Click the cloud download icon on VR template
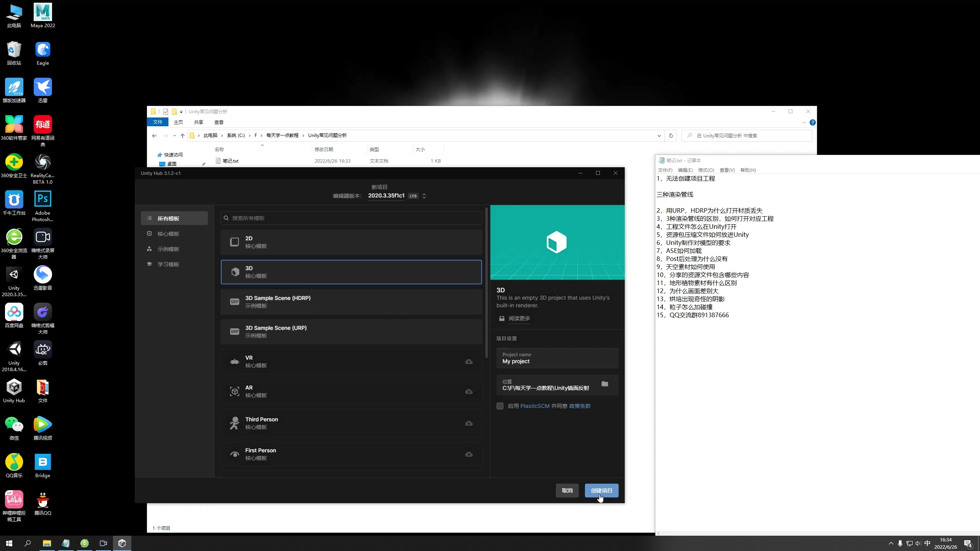The width and height of the screenshot is (980, 551). [x=468, y=362]
